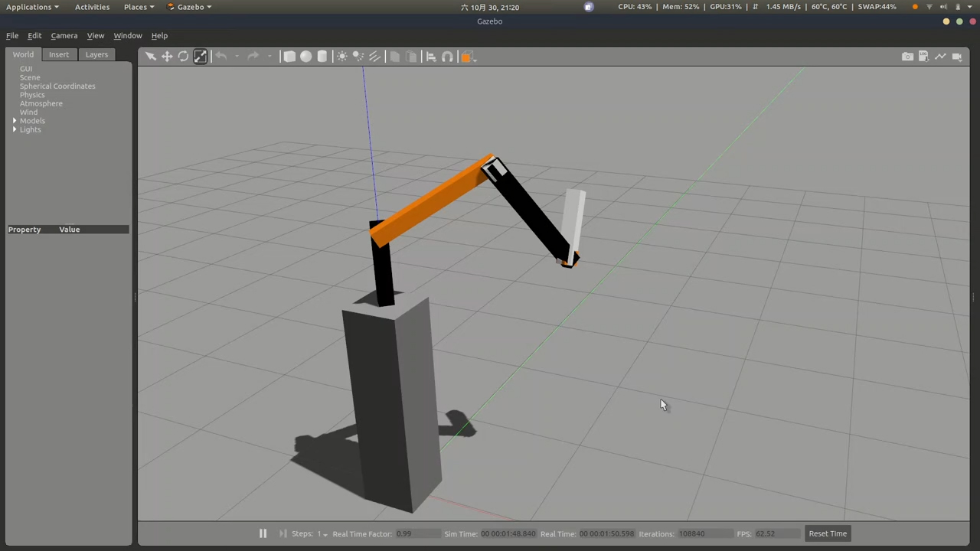Click the Reset Time button
This screenshot has width=980, height=551.
828,533
